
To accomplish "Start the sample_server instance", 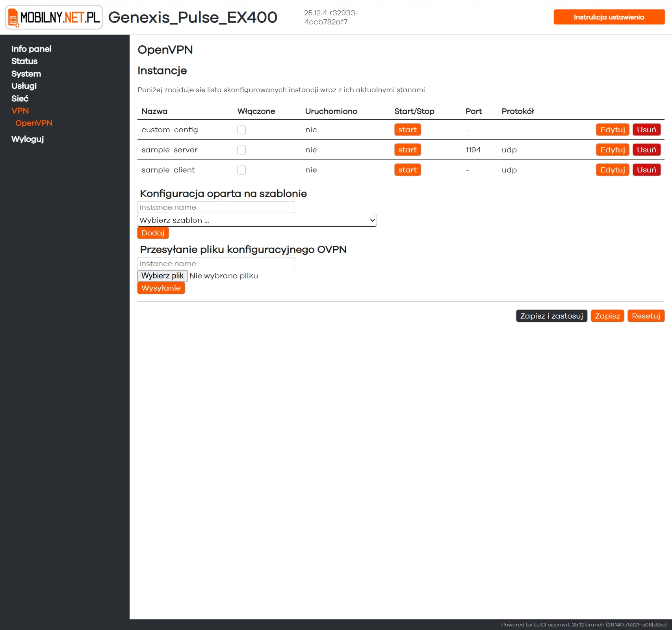I will (407, 150).
